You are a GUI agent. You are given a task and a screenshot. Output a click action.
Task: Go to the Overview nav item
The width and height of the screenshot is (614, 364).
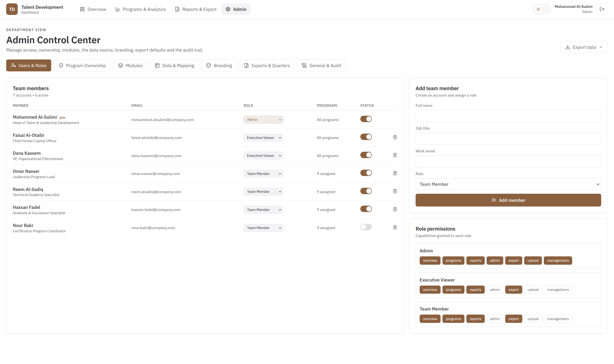(93, 9)
